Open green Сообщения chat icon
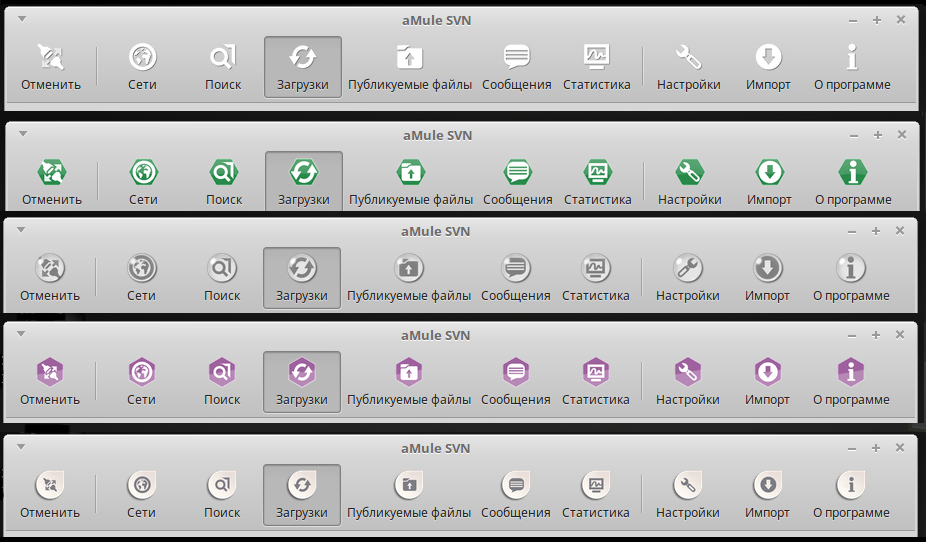Viewport: 926px width, 542px height. coord(518,172)
